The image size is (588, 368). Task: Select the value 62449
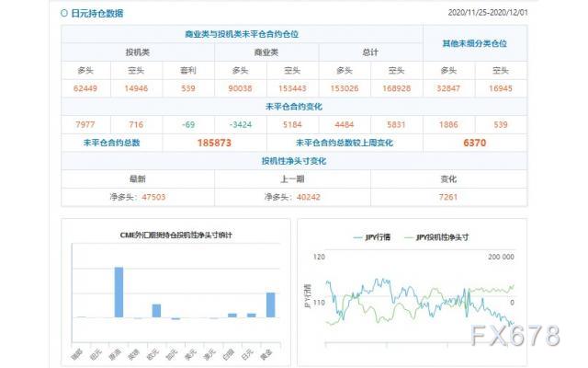click(x=85, y=88)
